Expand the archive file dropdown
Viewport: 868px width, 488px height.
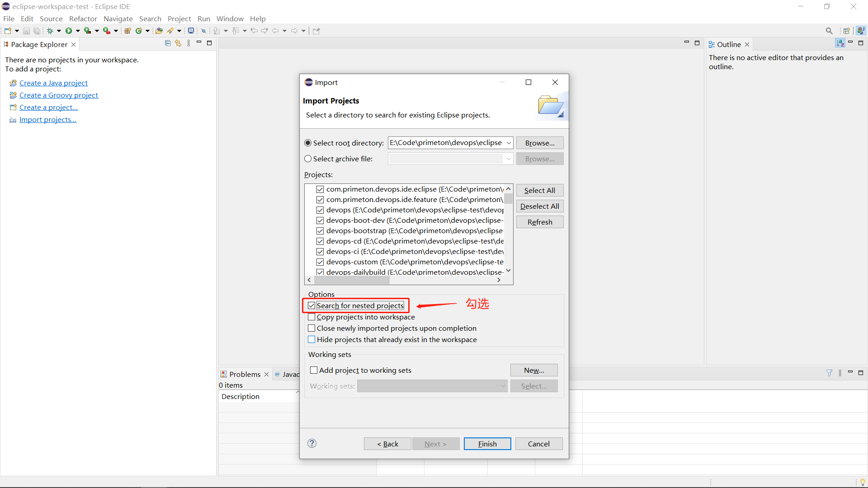pos(508,159)
